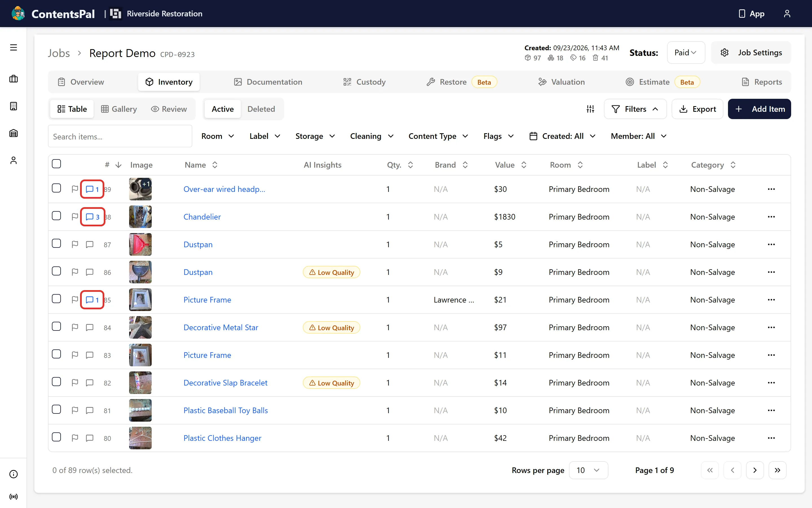Screen dimensions: 812x508
Task: Select the Plastic Baseball Toy Balls checkbox
Action: point(56,409)
